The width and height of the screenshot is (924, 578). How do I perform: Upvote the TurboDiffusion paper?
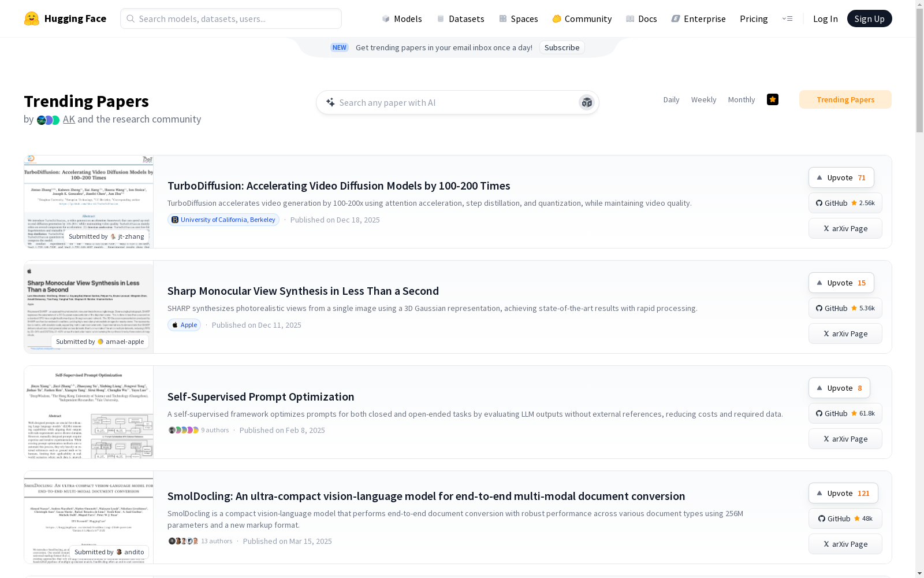coord(841,177)
